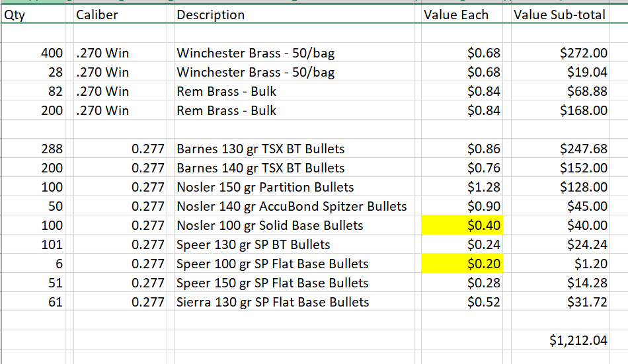
Task: Select the Description header cell
Action: click(296, 15)
